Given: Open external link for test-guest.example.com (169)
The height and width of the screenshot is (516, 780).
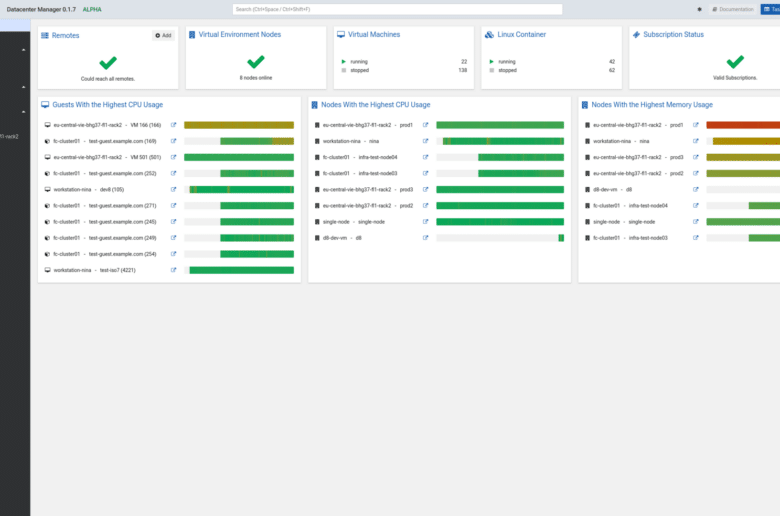Looking at the screenshot, I should click(174, 141).
